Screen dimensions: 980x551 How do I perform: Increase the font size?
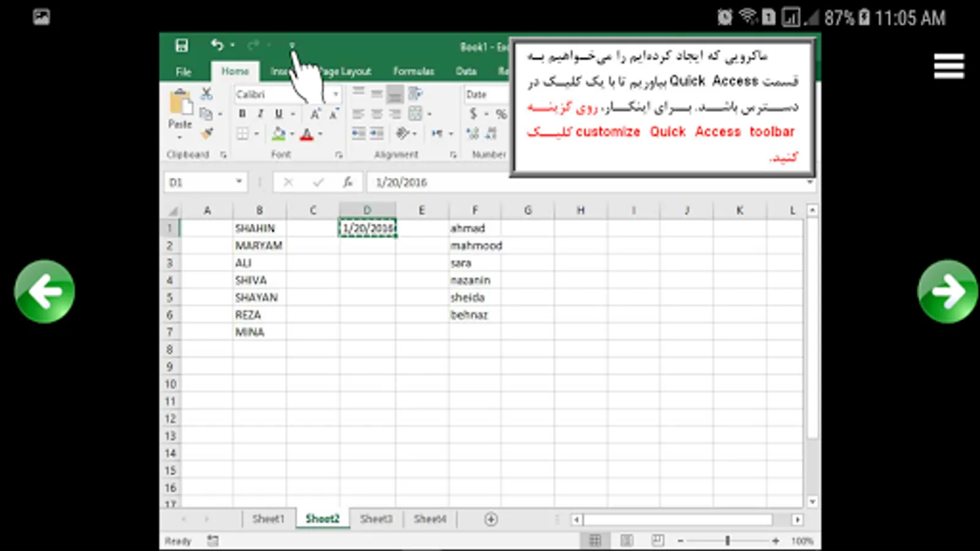coord(315,114)
